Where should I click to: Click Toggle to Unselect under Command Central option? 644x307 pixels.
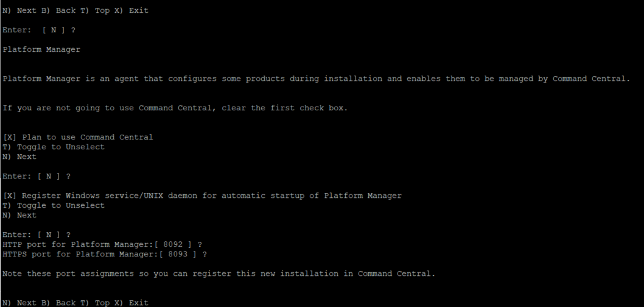click(x=54, y=147)
